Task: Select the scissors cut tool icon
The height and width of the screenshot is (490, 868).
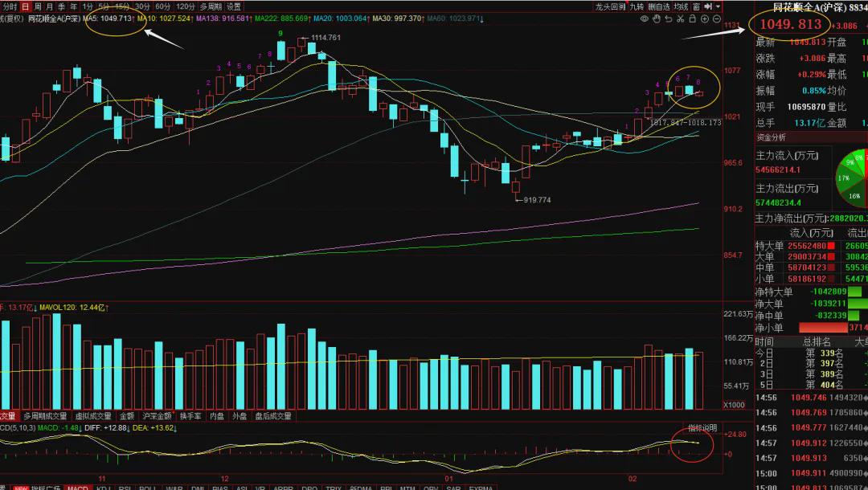Action: click(x=681, y=18)
